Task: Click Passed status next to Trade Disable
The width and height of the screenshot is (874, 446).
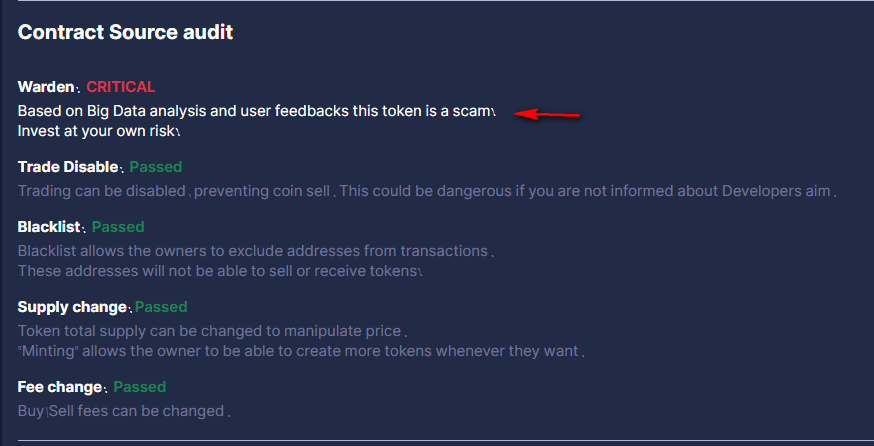Action: tap(156, 167)
